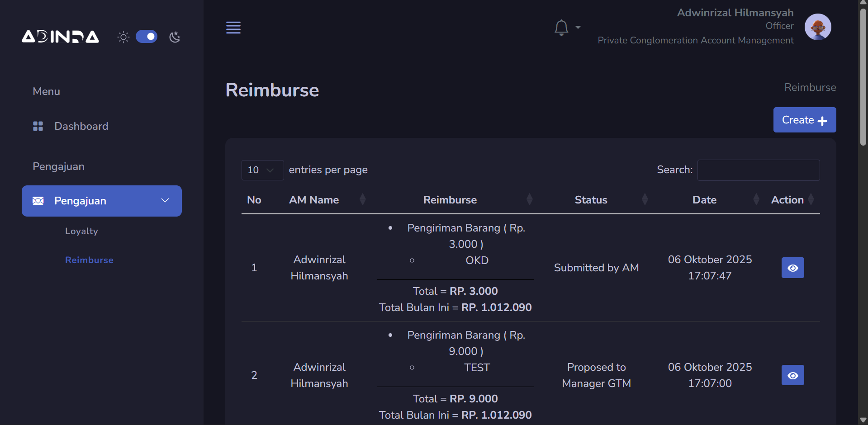Open the Loyalty submenu item
Viewport: 868px width, 425px height.
[x=81, y=231]
